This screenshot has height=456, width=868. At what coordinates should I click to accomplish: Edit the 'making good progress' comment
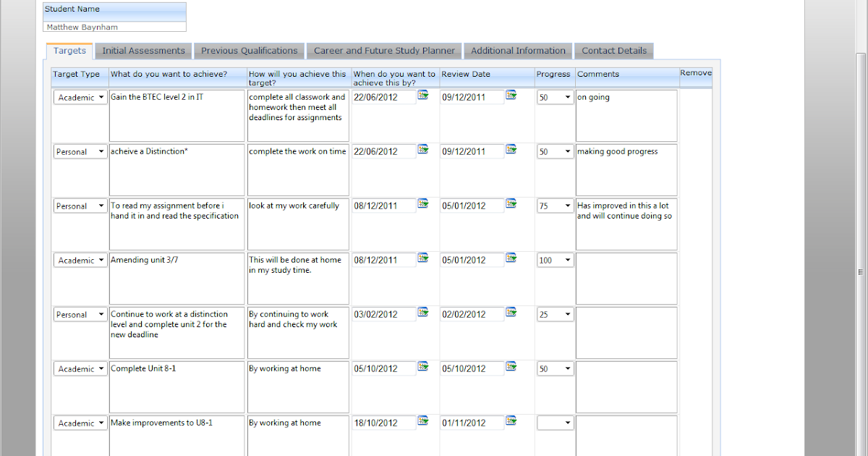626,170
